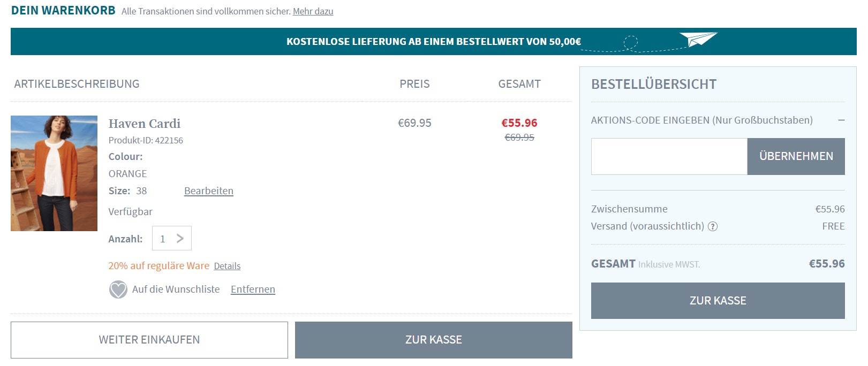The image size is (868, 366).
Task: Click Bearbeiten to edit the item
Action: click(x=209, y=191)
